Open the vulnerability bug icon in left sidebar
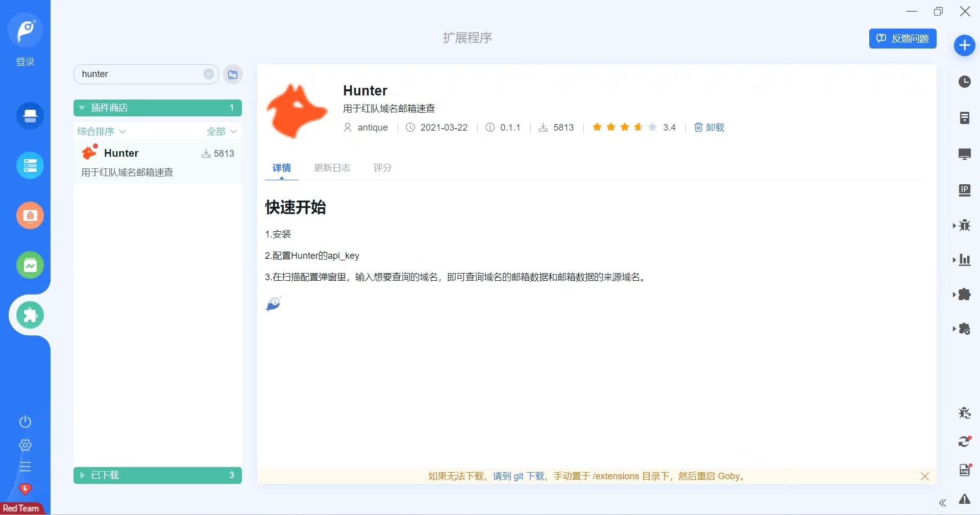Viewport: 980px width, 515px height. point(30,215)
